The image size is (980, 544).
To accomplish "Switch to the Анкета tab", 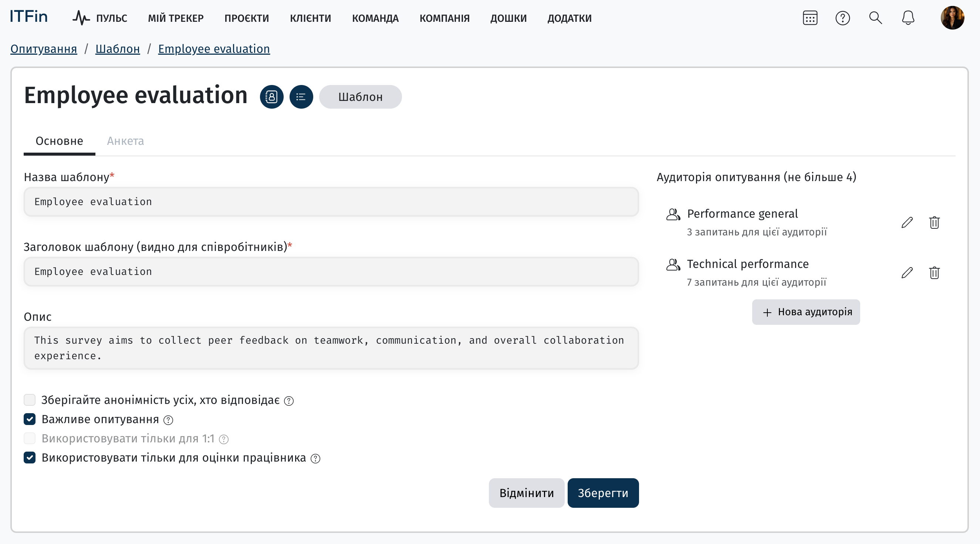I will tap(125, 141).
